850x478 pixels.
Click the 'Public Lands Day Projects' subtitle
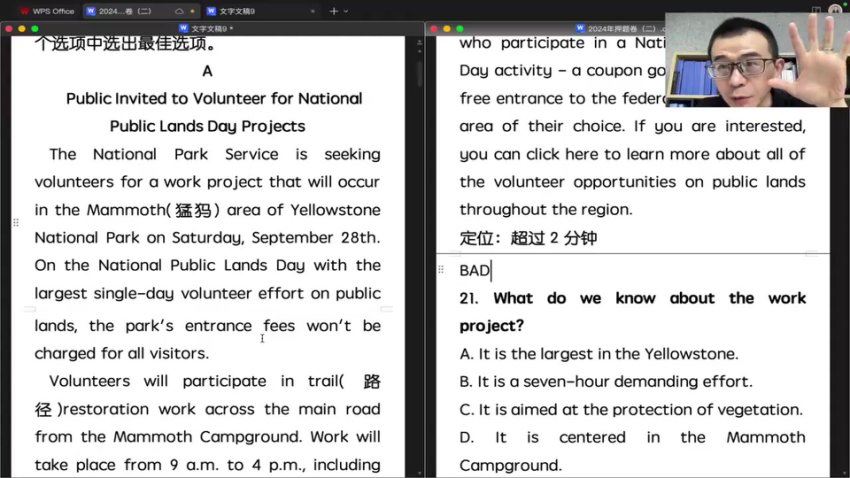pyautogui.click(x=208, y=126)
